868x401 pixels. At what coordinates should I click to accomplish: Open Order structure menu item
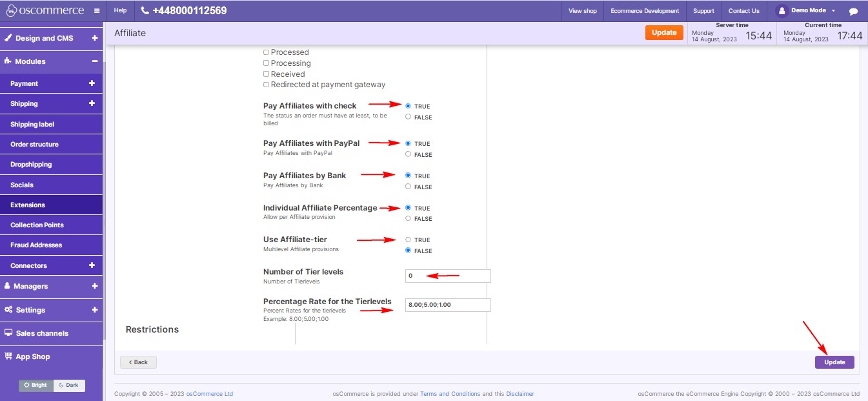click(x=51, y=144)
